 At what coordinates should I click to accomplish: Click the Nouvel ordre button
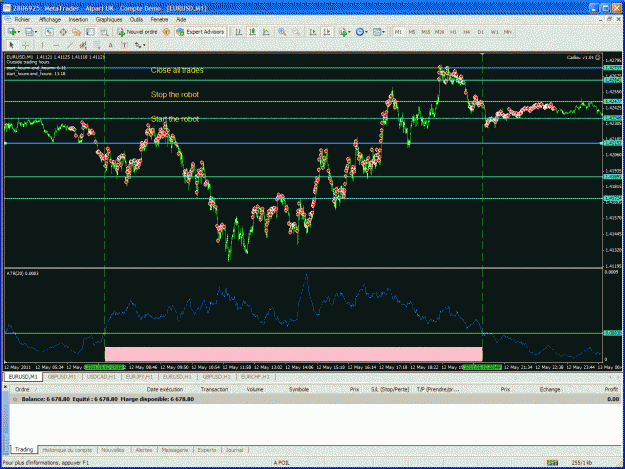coord(138,32)
